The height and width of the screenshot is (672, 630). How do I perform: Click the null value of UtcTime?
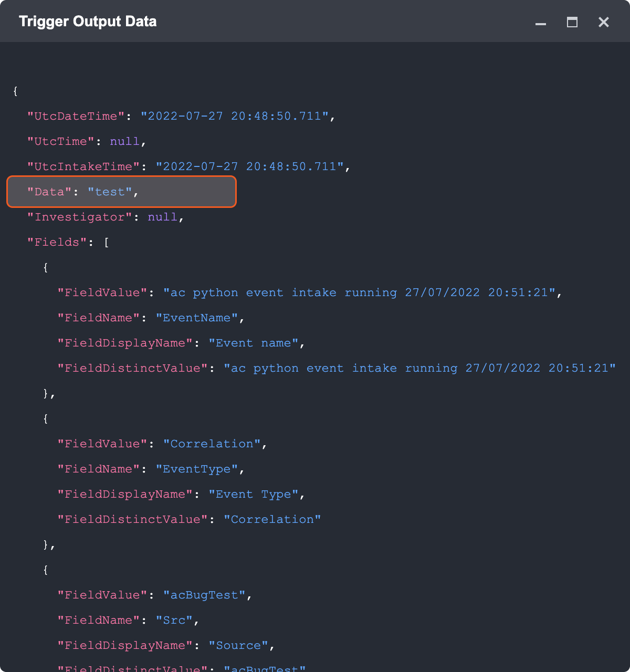click(125, 141)
